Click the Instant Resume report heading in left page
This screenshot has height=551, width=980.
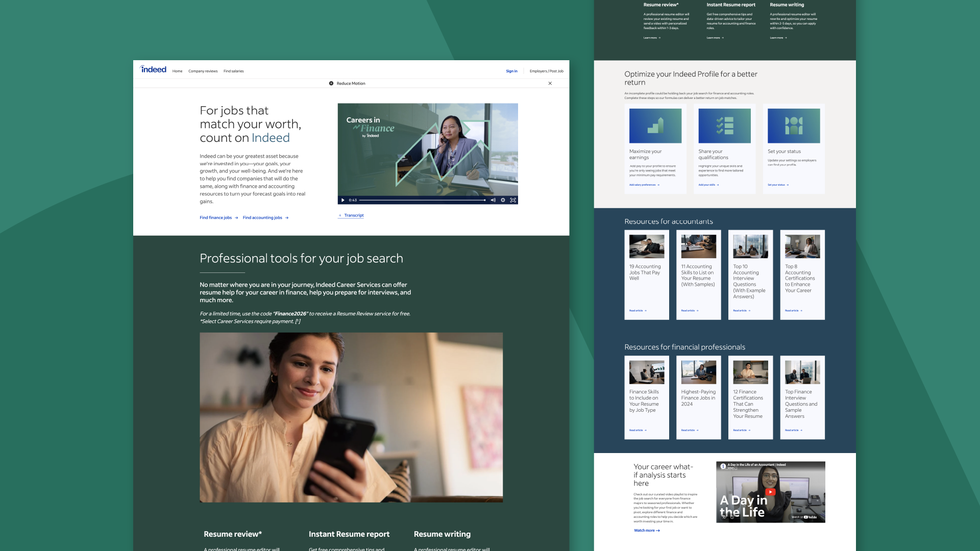[x=349, y=534]
